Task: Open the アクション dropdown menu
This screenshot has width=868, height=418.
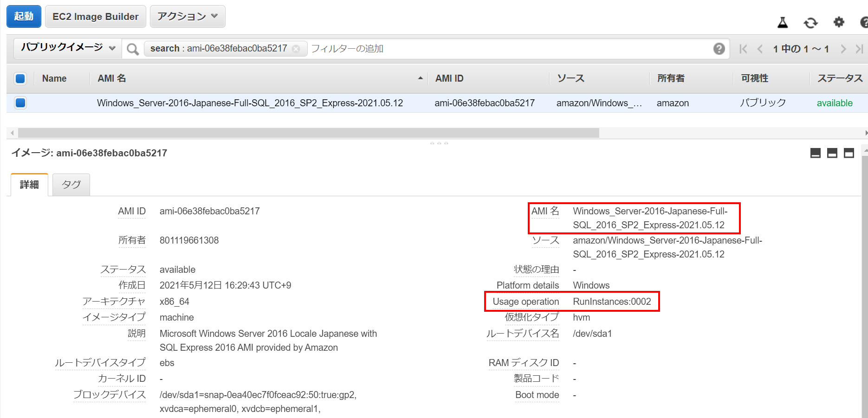Action: 187,16
